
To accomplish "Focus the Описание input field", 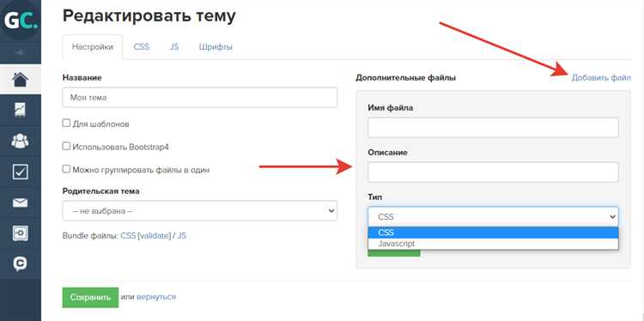I will (493, 172).
